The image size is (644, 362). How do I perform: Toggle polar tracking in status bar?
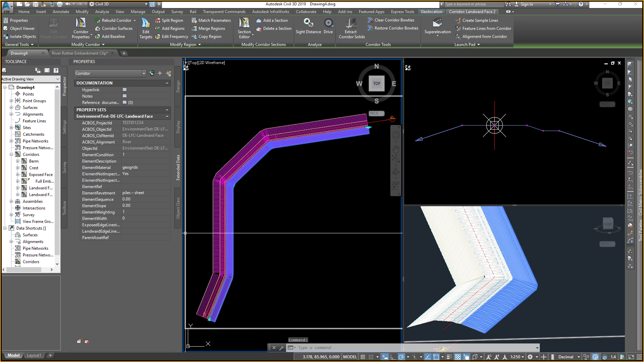point(401,357)
